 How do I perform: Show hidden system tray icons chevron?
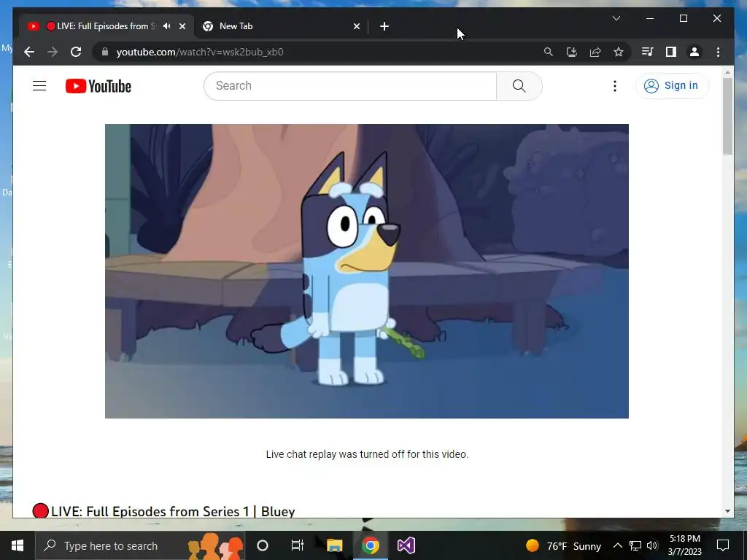[x=617, y=545]
